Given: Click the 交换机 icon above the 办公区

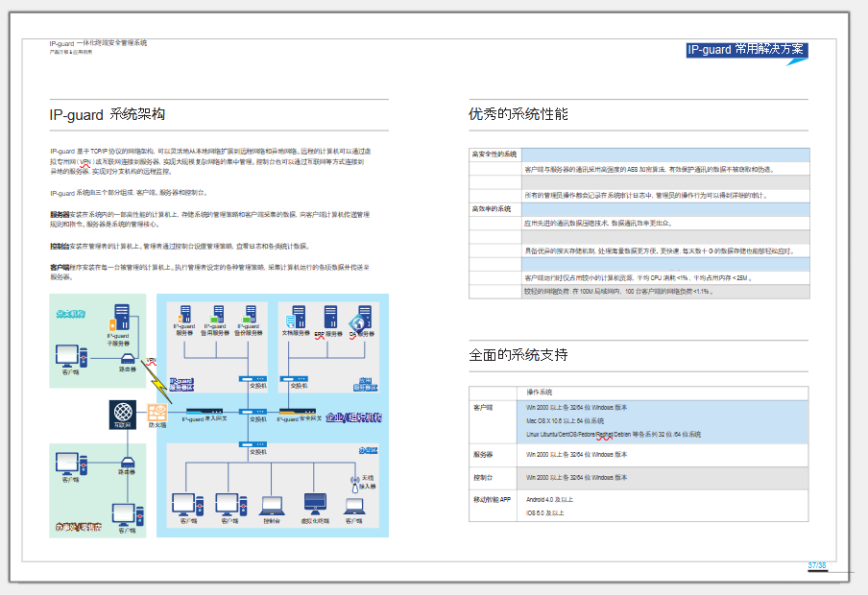Looking at the screenshot, I should 253,444.
